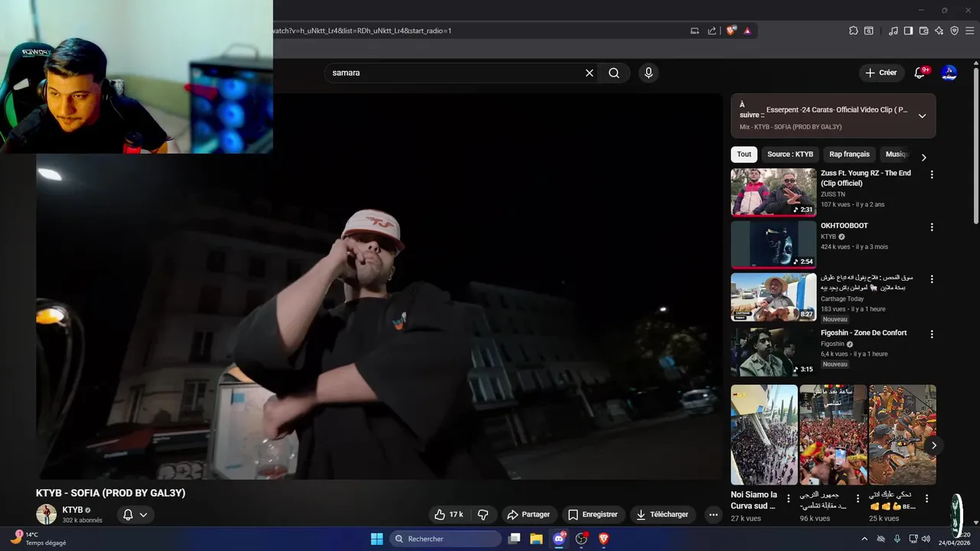Open options for Carthage Today video
The image size is (980, 551).
click(x=932, y=279)
